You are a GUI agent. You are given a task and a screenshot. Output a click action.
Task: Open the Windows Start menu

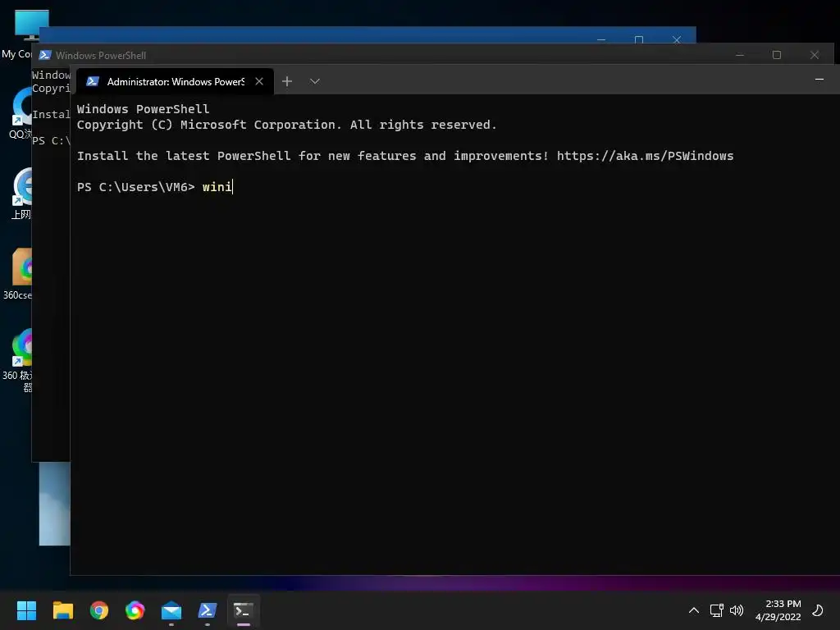[26, 610]
